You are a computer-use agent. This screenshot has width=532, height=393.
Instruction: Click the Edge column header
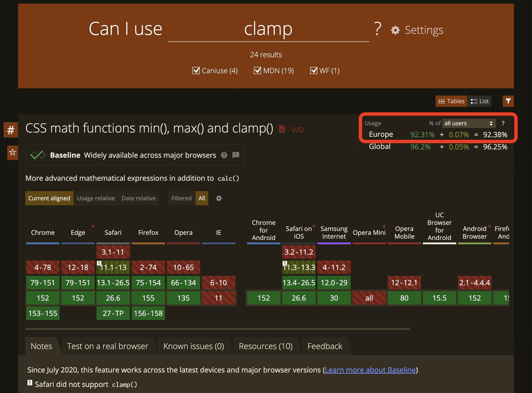[x=78, y=232]
